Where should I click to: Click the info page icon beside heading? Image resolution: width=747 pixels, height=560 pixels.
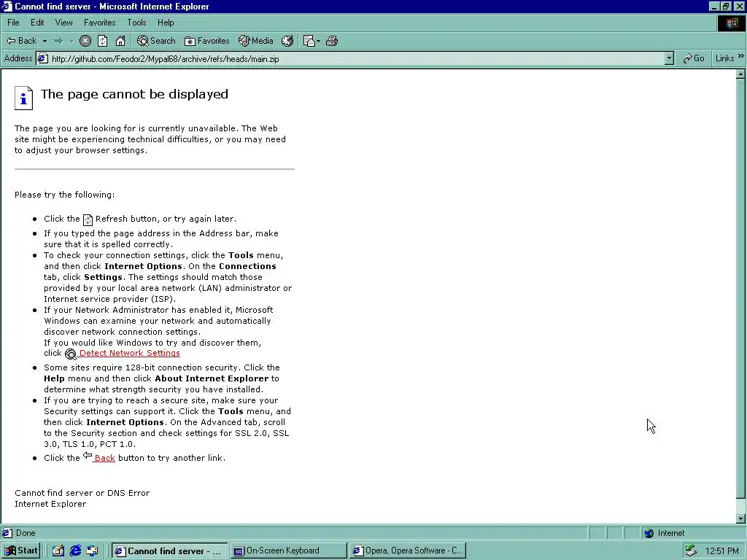coord(23,98)
